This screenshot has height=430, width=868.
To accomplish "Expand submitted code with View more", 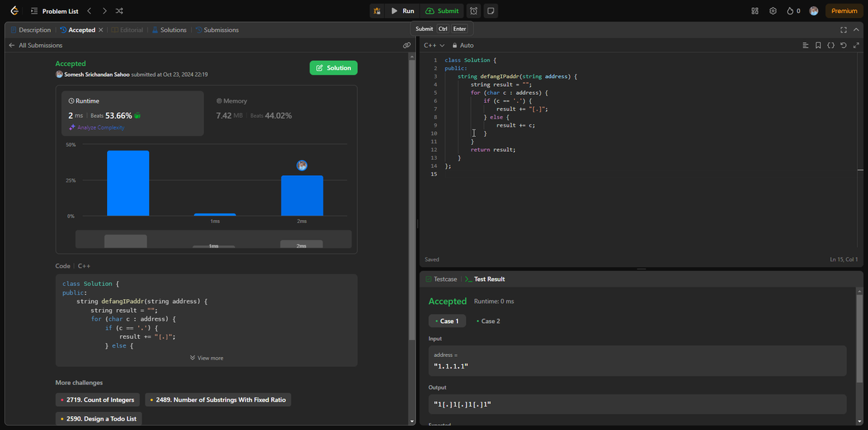I will (206, 358).
